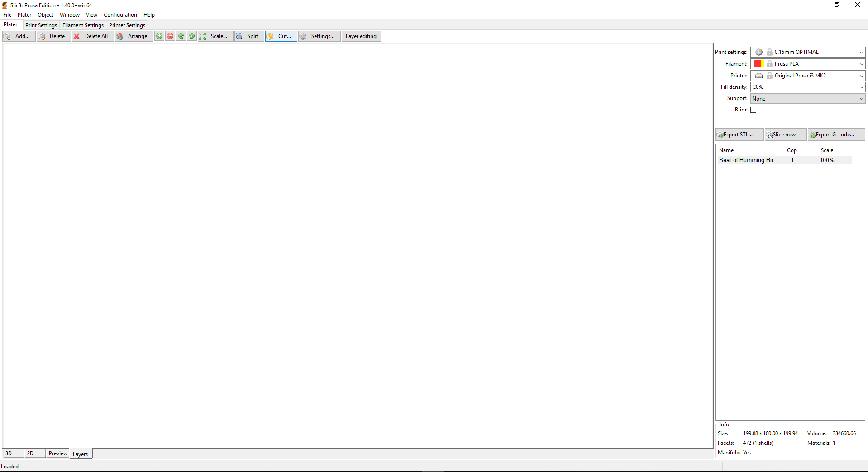This screenshot has height=472, width=868.
Task: Enable the Brim checkbox
Action: tap(754, 110)
